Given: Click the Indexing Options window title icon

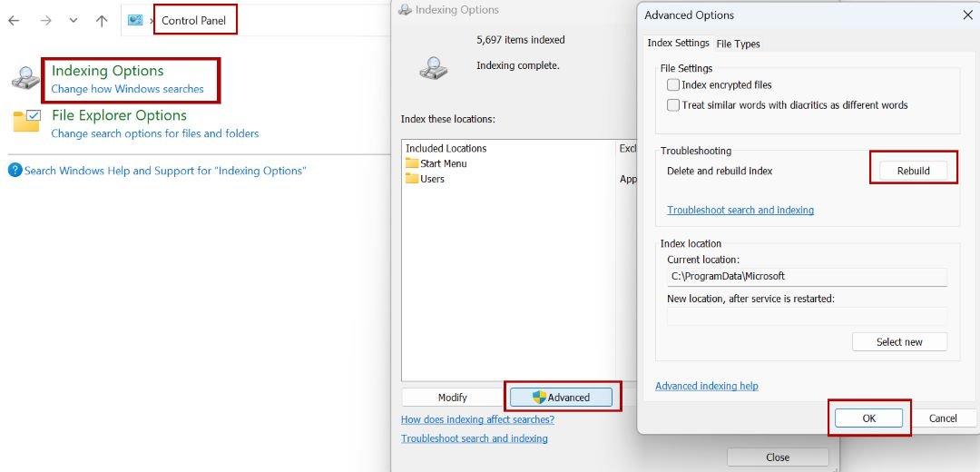Looking at the screenshot, I should 405,9.
